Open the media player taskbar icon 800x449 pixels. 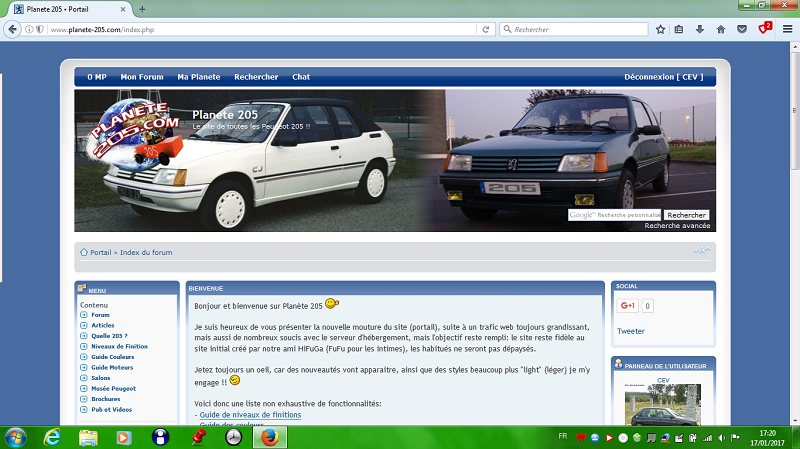pos(123,438)
